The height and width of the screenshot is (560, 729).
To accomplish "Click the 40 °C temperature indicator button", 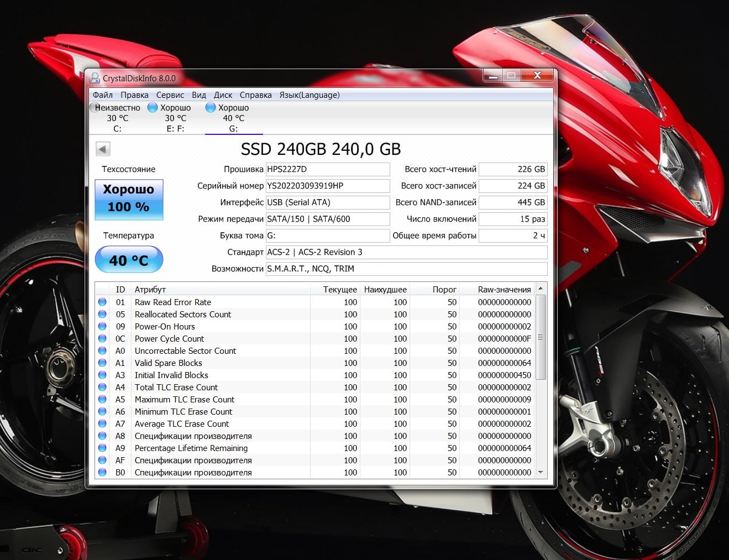I will click(129, 260).
